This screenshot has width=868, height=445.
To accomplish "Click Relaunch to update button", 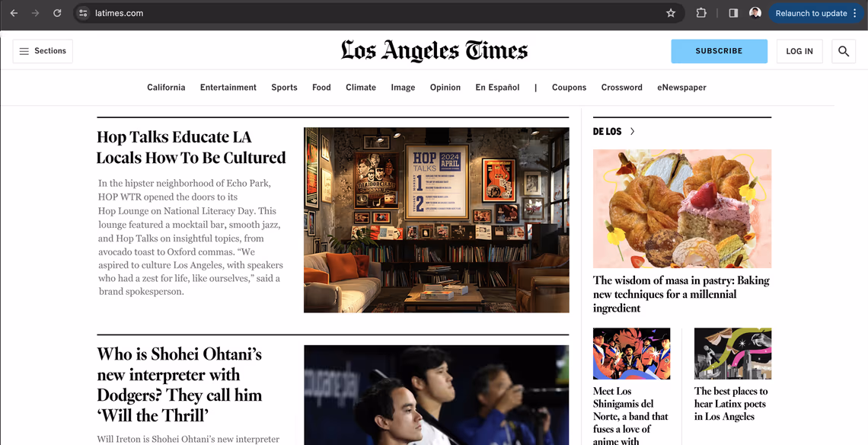I will coord(815,13).
